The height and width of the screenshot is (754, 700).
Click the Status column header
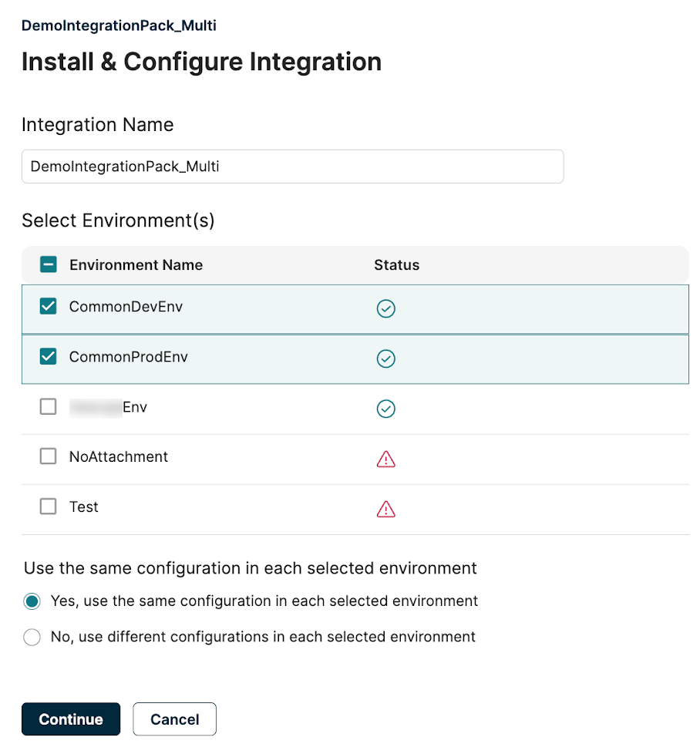click(x=396, y=265)
